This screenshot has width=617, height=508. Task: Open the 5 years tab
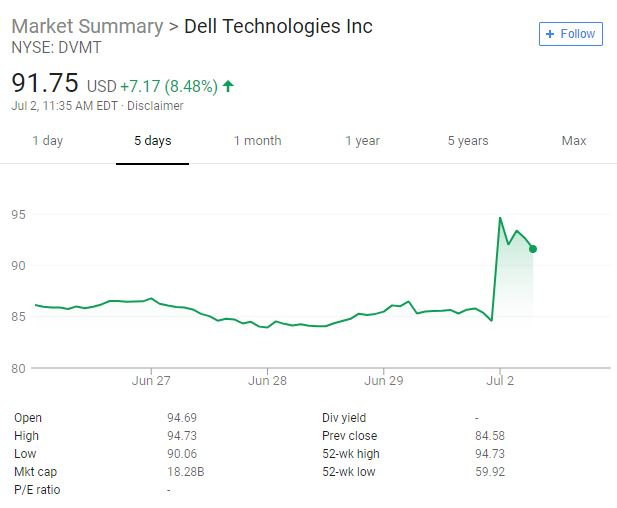point(468,141)
